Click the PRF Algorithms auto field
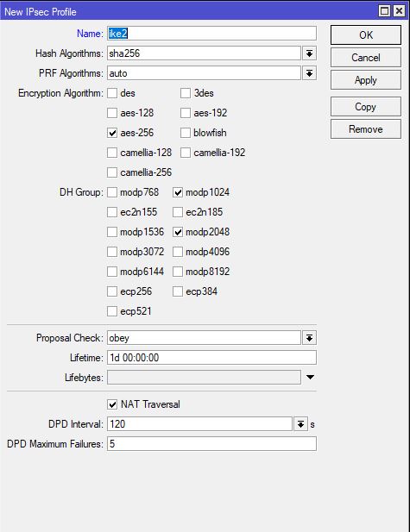 click(x=204, y=73)
